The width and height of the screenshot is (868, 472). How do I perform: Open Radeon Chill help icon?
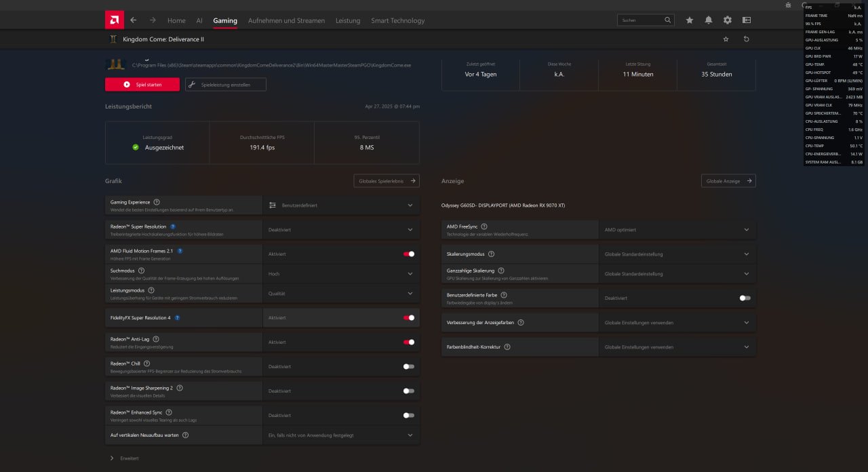147,363
